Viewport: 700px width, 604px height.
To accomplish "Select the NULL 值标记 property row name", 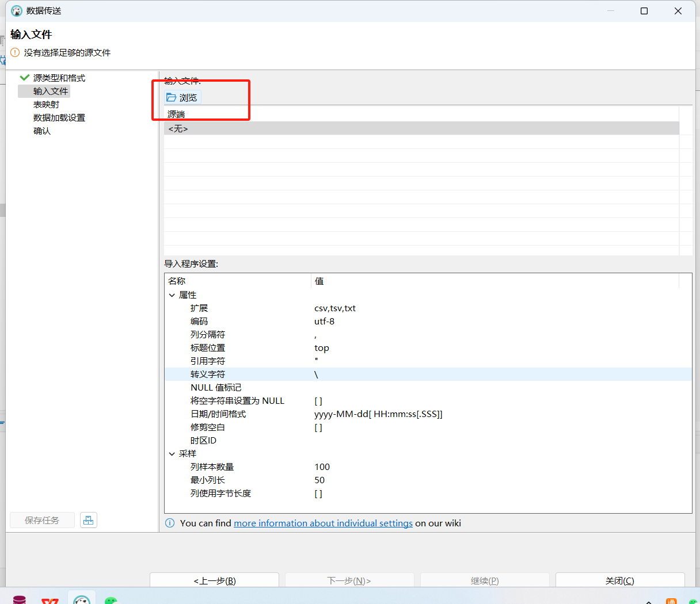I will pyautogui.click(x=216, y=388).
